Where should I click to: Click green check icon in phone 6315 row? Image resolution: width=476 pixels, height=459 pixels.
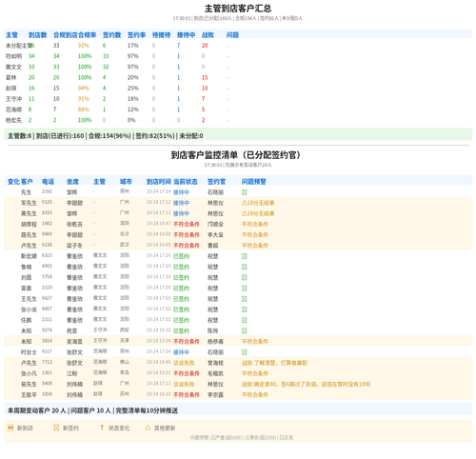pos(245,256)
